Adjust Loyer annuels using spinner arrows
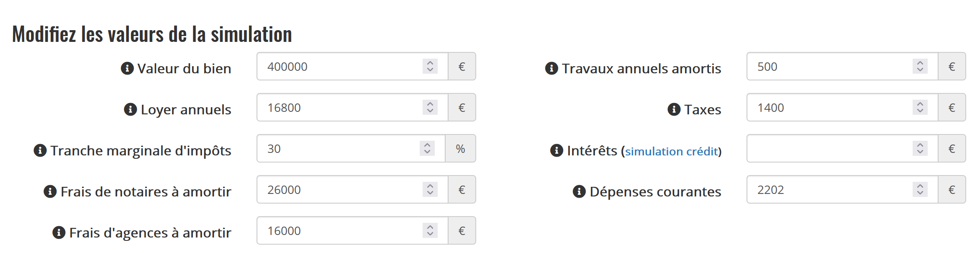Viewport: 980px width, 253px height. (430, 108)
